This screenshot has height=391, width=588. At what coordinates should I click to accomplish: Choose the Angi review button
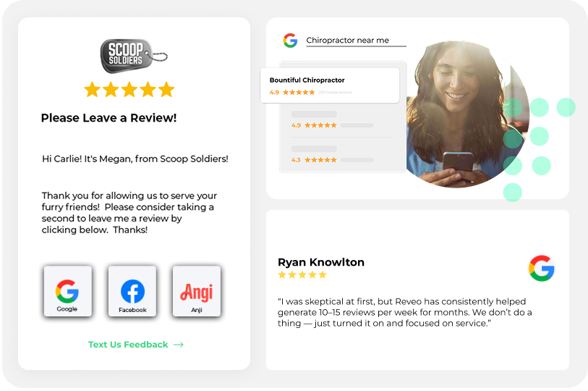197,291
